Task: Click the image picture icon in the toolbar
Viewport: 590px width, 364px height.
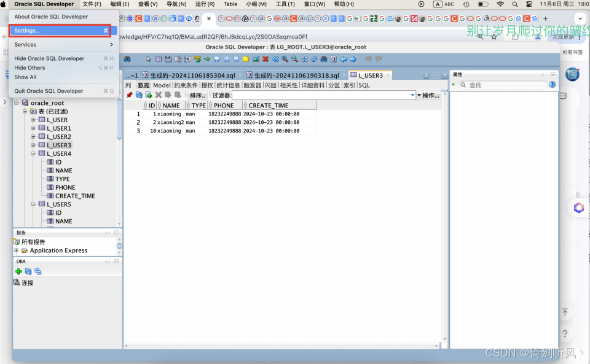Action: pyautogui.click(x=256, y=59)
